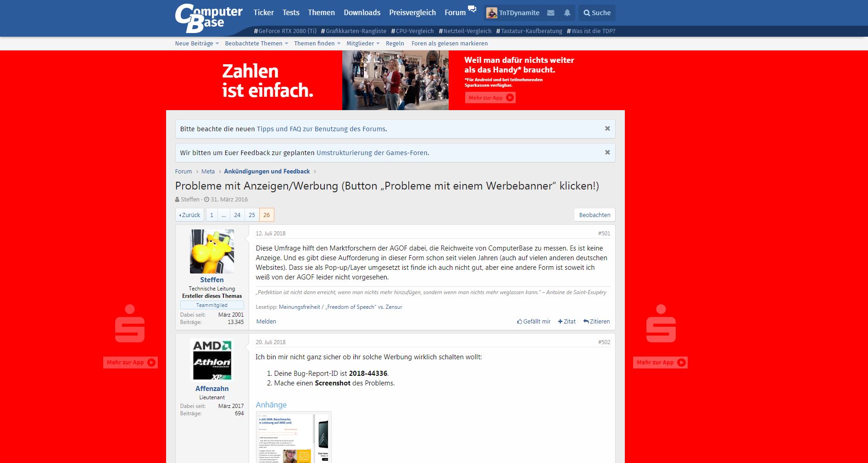This screenshot has height=463, width=868.
Task: Click Steffen's giraffe avatar image
Action: click(212, 251)
